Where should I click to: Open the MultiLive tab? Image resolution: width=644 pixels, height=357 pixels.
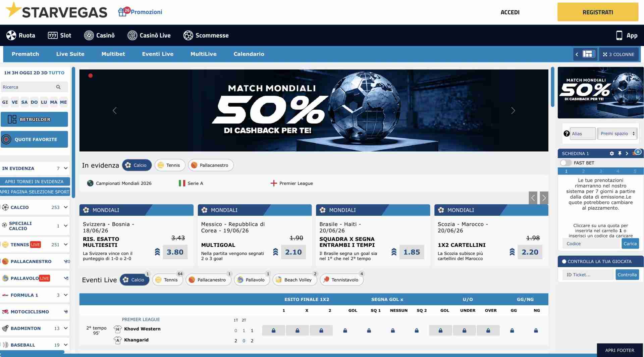[x=203, y=54]
